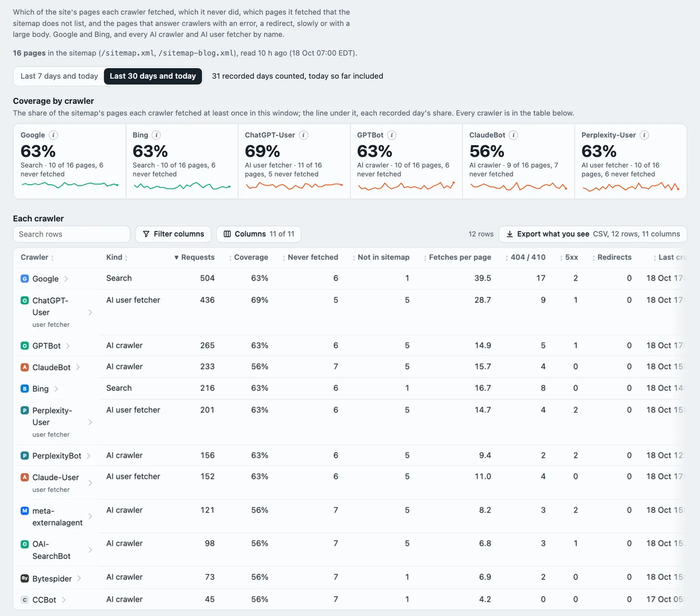Image resolution: width=700 pixels, height=616 pixels.
Task: Sort by the 404 / 410 column header
Action: pyautogui.click(x=525, y=257)
